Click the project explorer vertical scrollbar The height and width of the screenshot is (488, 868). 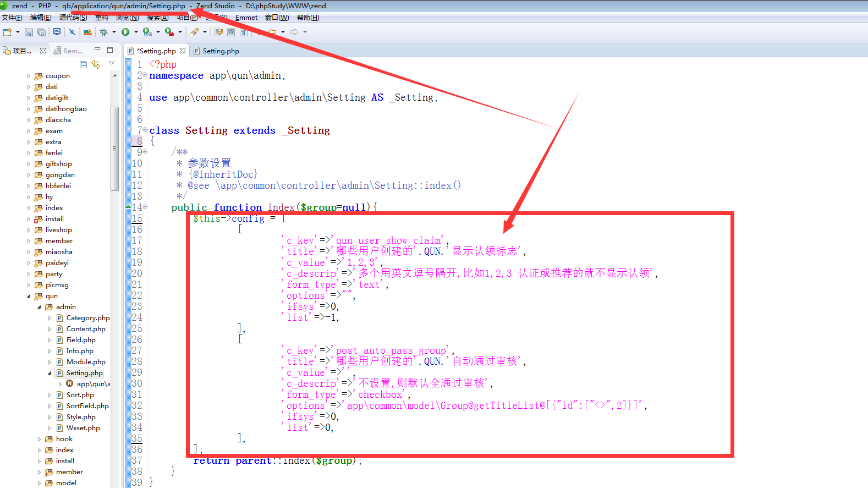click(x=114, y=149)
